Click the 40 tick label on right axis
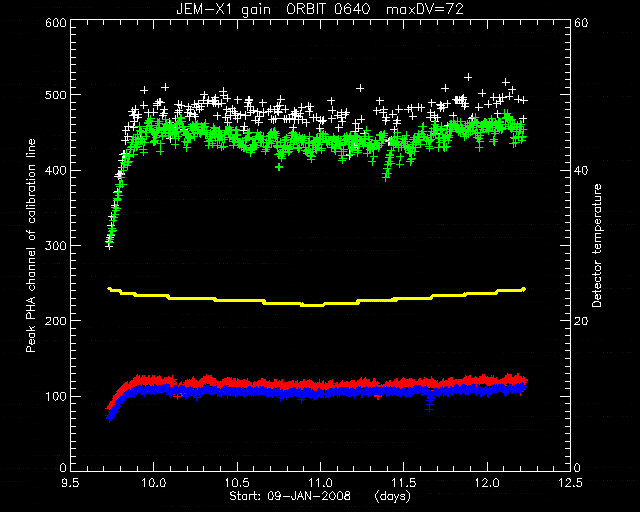Image resolution: width=640 pixels, height=512 pixels. pyautogui.click(x=581, y=170)
